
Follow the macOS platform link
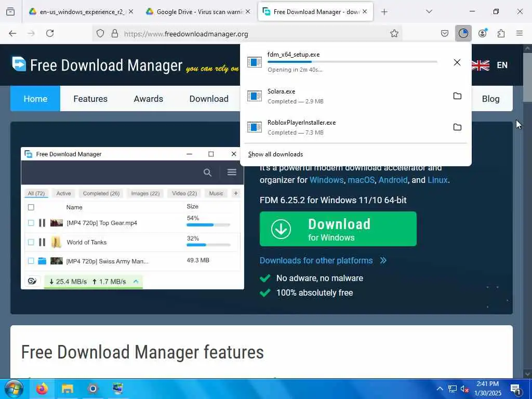[x=361, y=180]
